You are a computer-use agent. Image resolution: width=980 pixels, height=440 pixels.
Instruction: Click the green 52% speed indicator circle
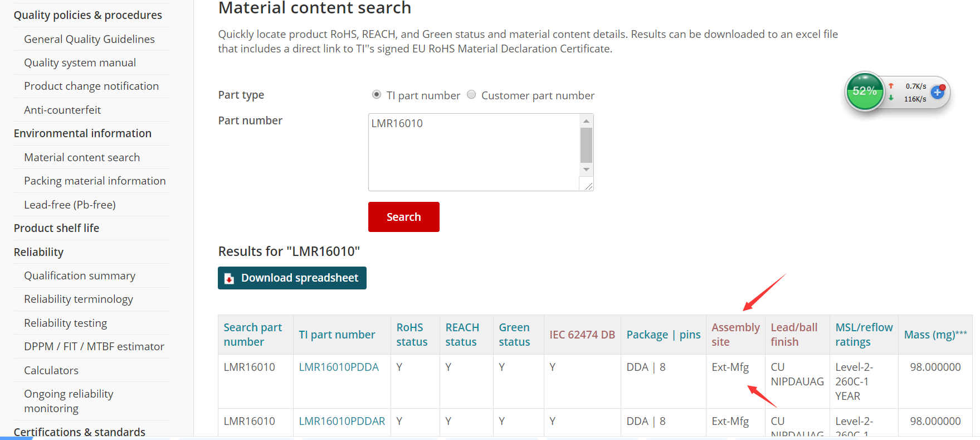(864, 91)
